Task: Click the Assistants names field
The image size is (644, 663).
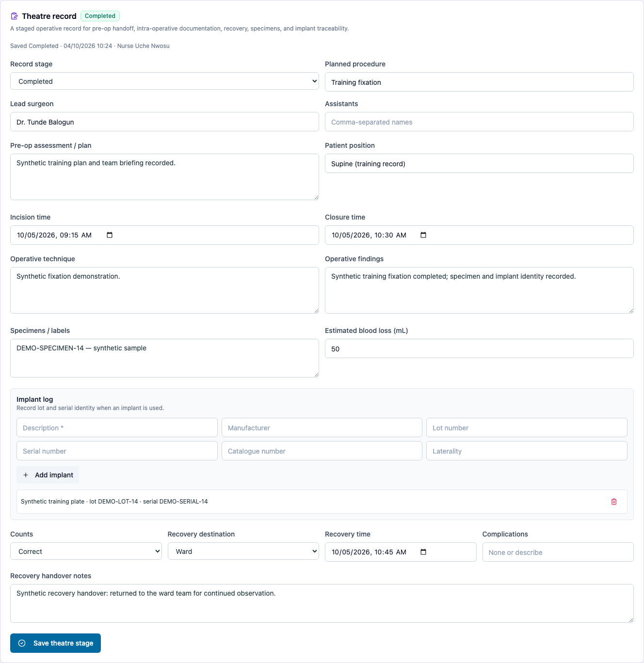Action: tap(479, 122)
